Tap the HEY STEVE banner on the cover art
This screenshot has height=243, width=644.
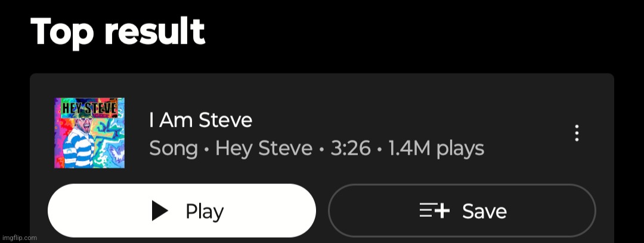coord(89,109)
